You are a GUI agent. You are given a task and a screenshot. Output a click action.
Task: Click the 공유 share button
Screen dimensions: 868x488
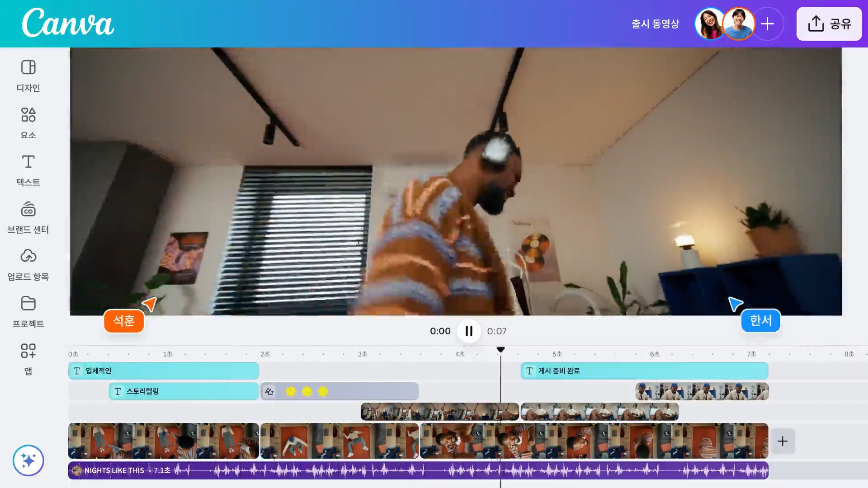(x=829, y=24)
